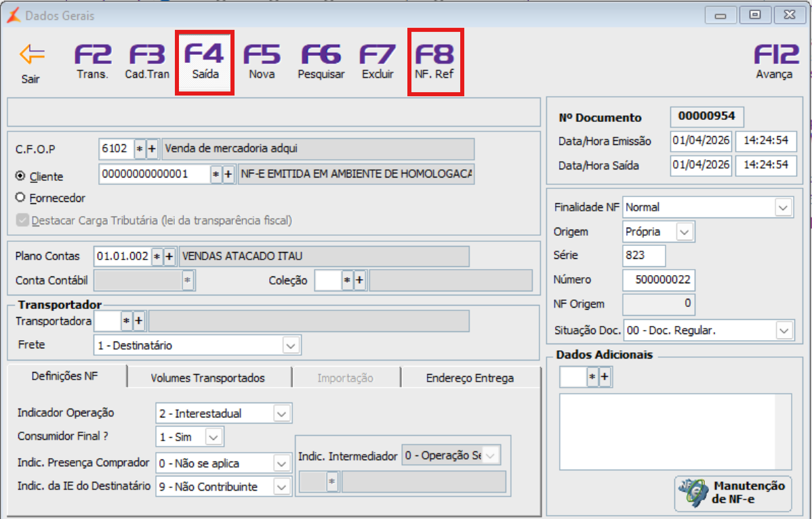Click Data Emissão date field
812x519 pixels.
point(701,141)
